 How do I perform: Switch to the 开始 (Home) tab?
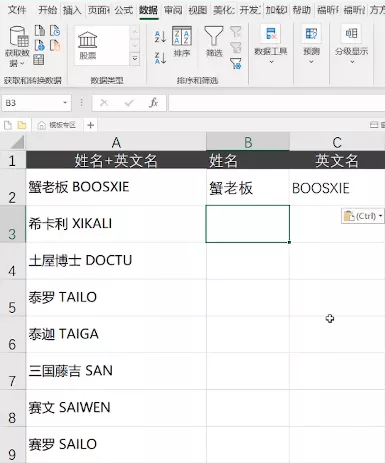coord(48,10)
